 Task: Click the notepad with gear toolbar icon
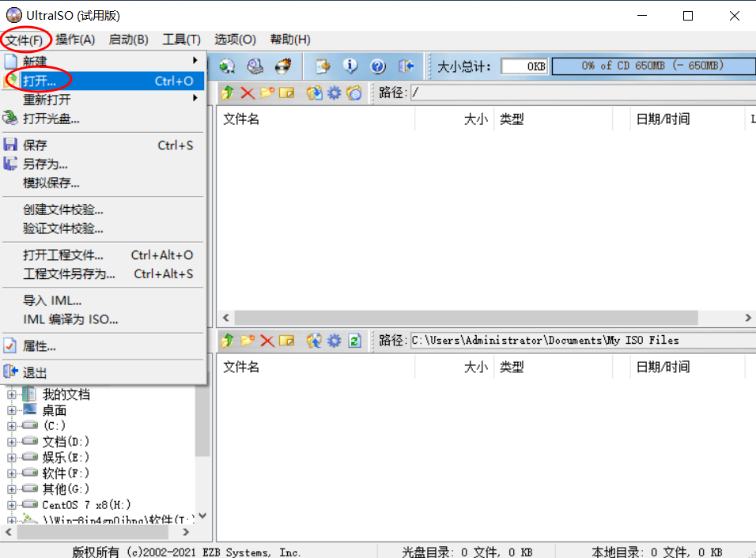click(323, 66)
